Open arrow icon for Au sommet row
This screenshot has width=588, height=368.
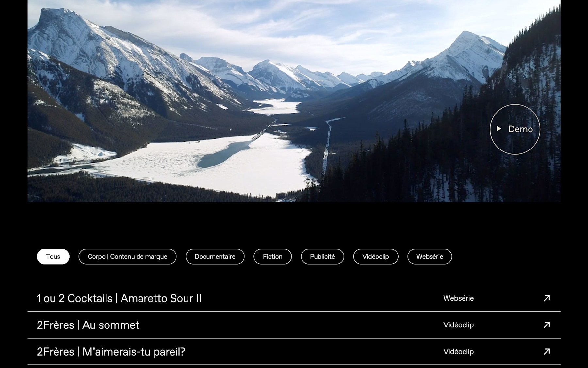click(547, 325)
